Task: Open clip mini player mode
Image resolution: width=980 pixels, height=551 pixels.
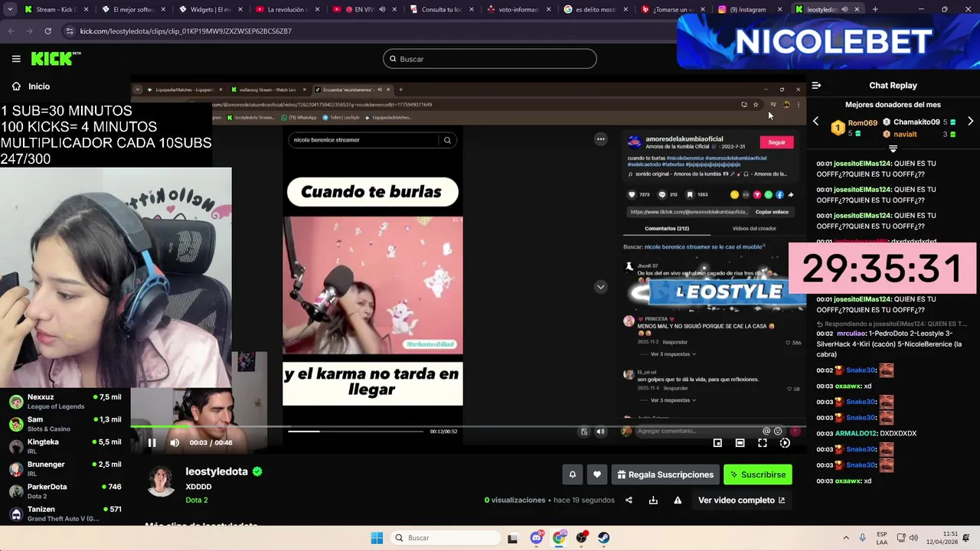Action: (x=717, y=442)
